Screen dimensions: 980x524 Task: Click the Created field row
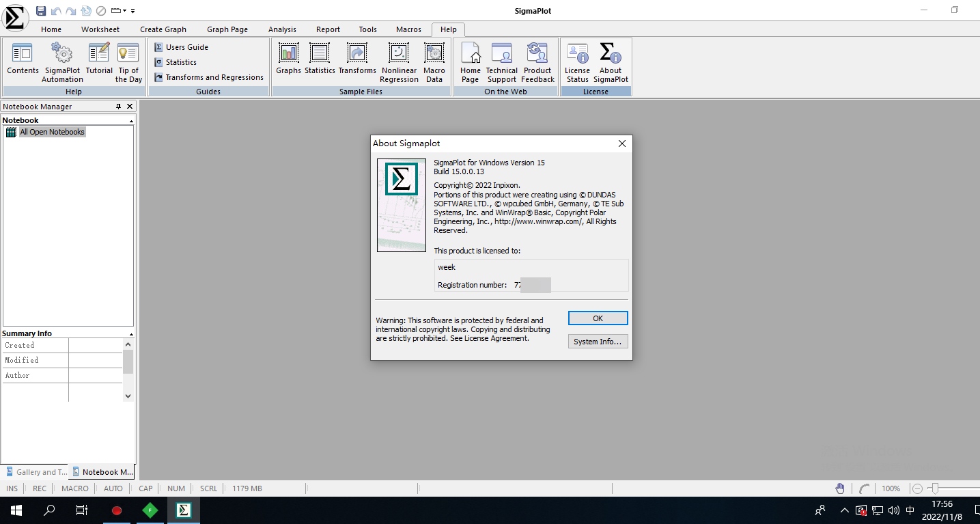[62, 345]
